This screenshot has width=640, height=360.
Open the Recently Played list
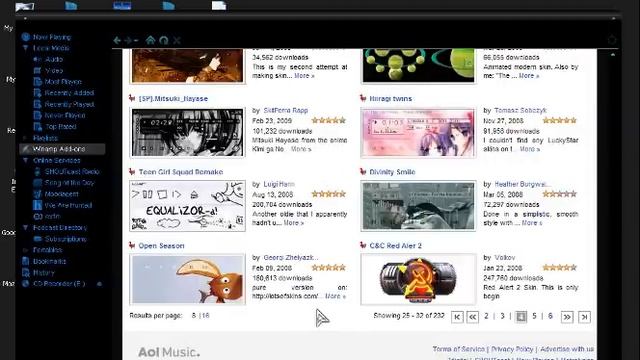coord(69,104)
